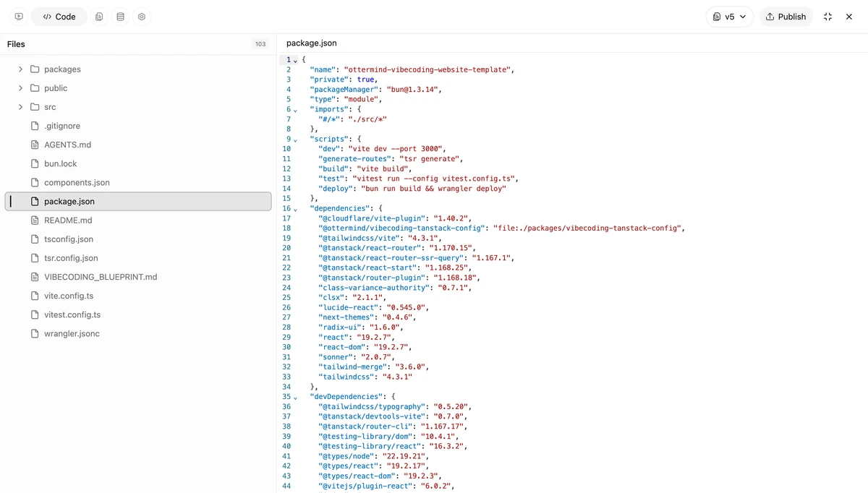Viewport: 868px width, 493px height.
Task: Click the AGENTS.md file icon
Action: (x=35, y=145)
